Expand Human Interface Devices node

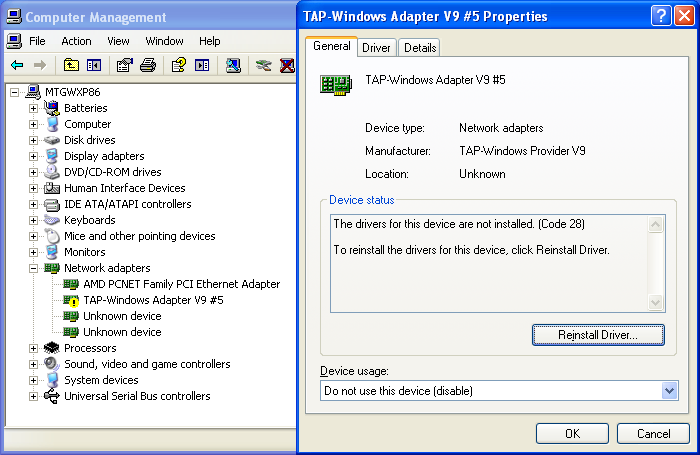[33, 188]
